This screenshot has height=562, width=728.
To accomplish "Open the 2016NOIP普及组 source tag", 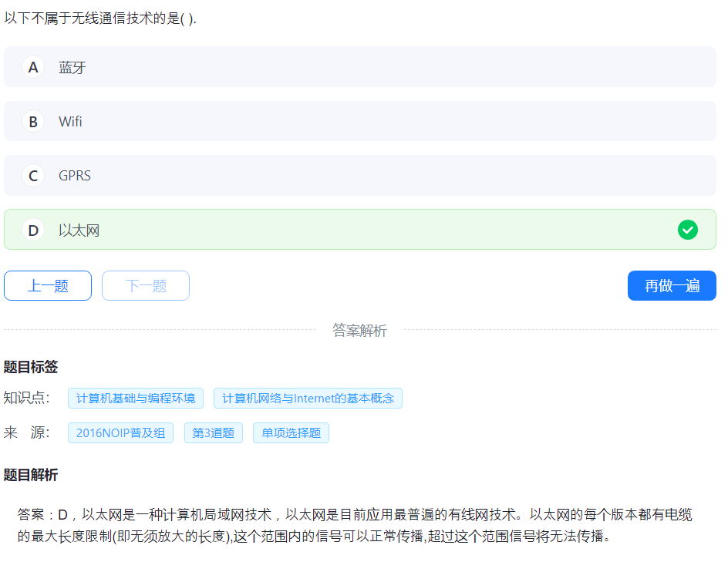I will pos(121,433).
